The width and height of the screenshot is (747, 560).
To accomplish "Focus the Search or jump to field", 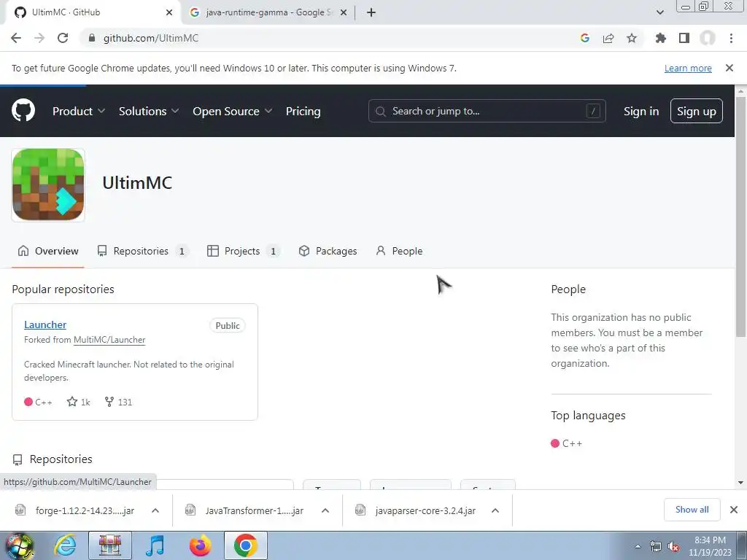I will (x=487, y=111).
